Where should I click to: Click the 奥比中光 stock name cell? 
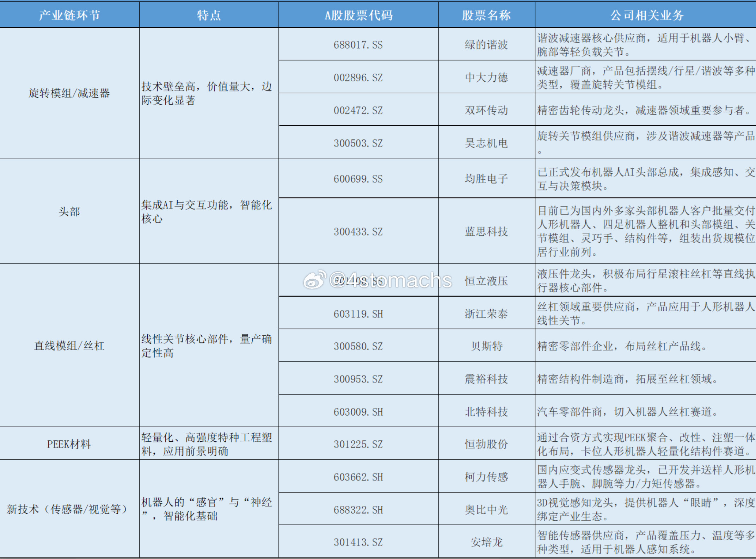point(486,510)
